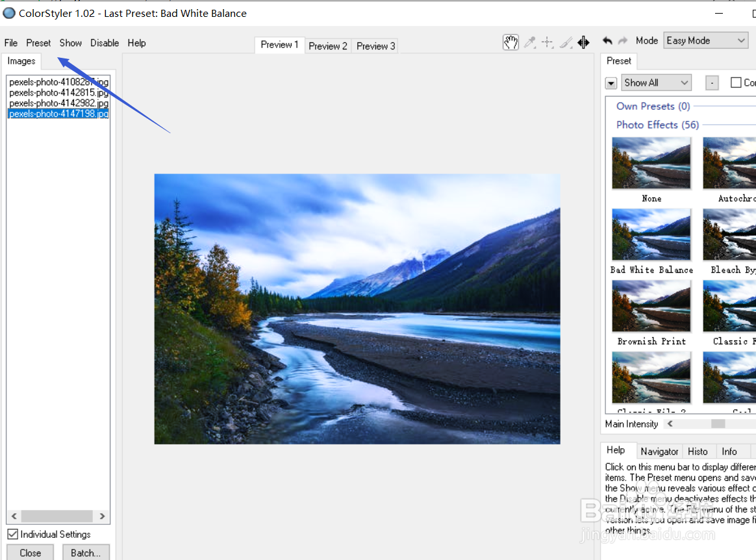The image size is (756, 560).
Task: Toggle the Individual Settings checkbox
Action: (x=13, y=534)
